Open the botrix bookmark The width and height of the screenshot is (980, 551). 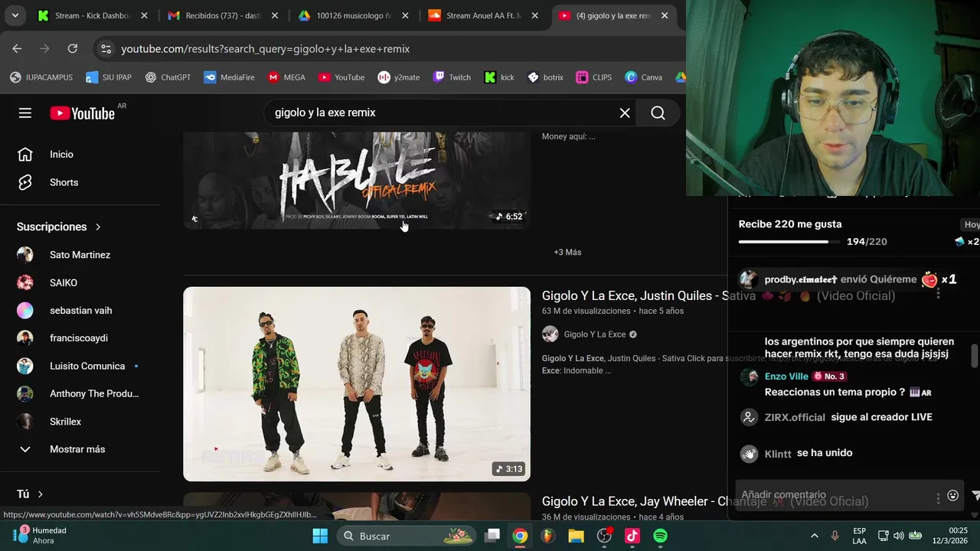pos(545,77)
